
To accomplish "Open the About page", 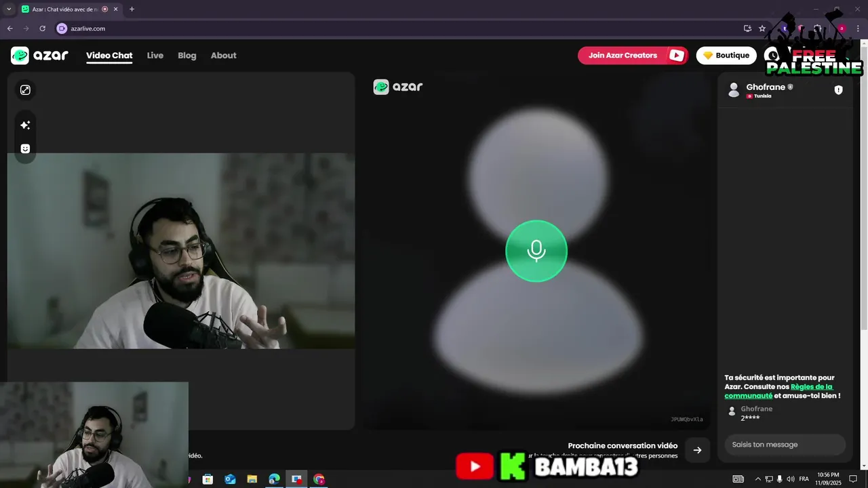I will point(223,56).
